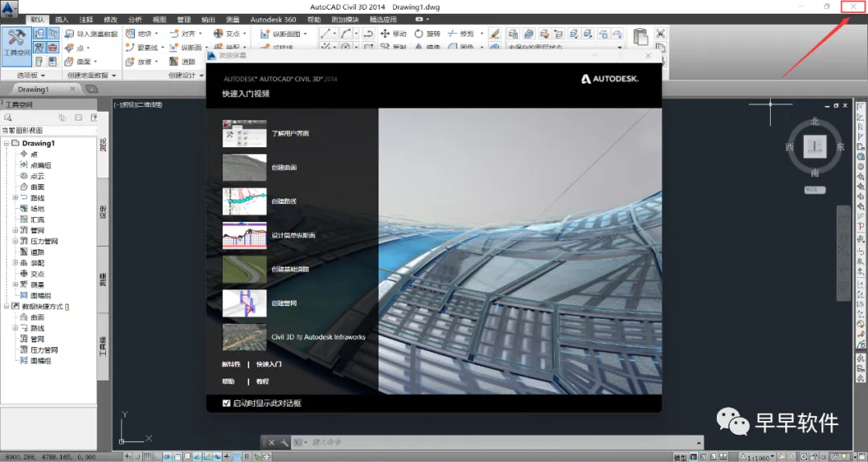Expand the 管网 node under Drawing1
Viewport: 868px width, 462px height.
(x=15, y=230)
